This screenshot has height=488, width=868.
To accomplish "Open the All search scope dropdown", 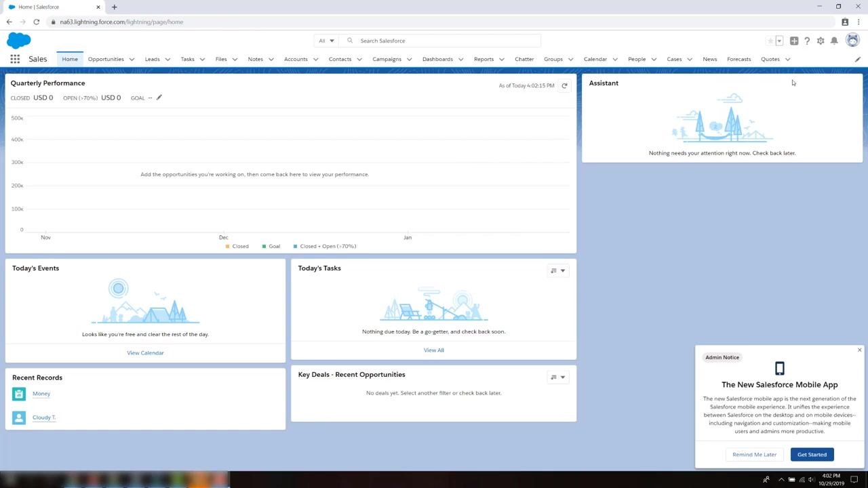I will [326, 41].
